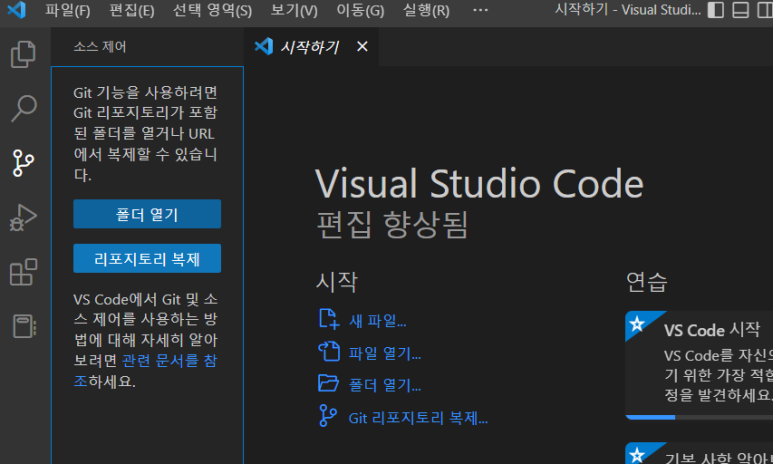Viewport: 773px width, 464px height.
Task: Expand the menu bar overflow ellipsis
Action: [x=480, y=10]
